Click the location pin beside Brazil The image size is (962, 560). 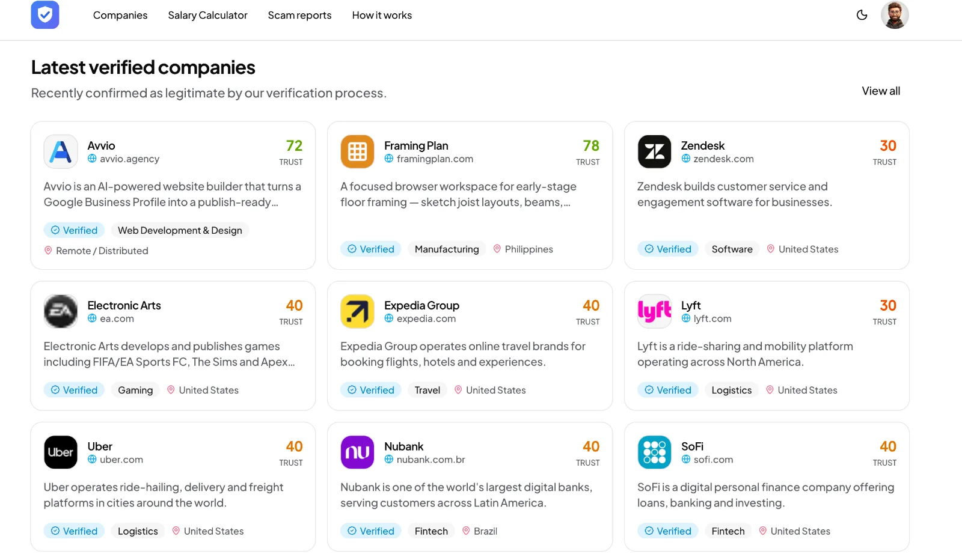pos(466,531)
